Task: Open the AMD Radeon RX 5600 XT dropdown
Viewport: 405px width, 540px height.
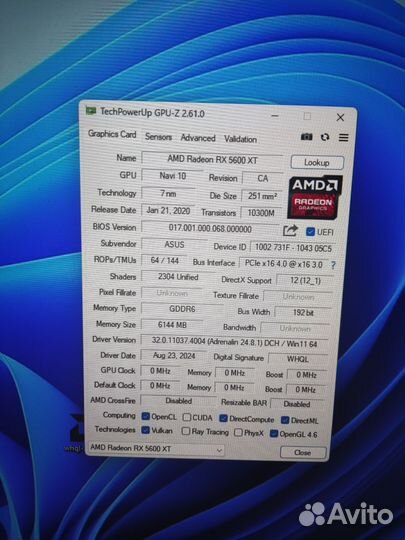Action: pos(156,449)
